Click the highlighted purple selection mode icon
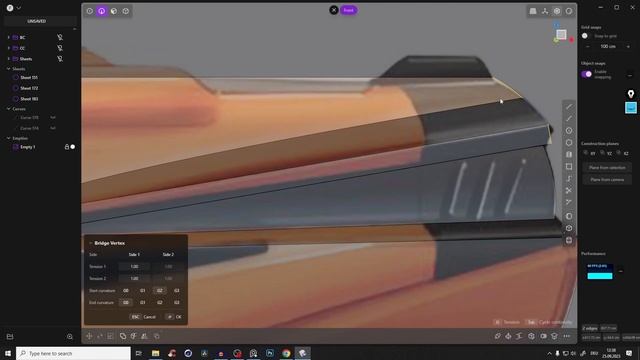This screenshot has width=640, height=360. (x=102, y=11)
